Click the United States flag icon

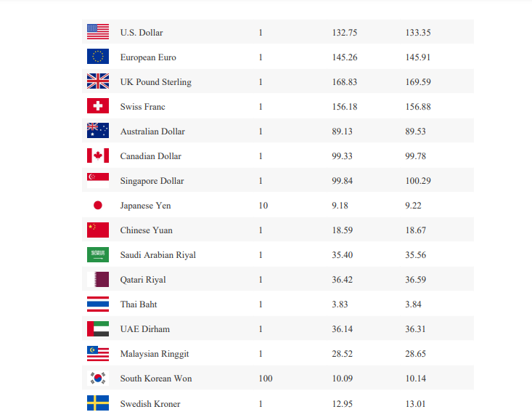tap(98, 32)
